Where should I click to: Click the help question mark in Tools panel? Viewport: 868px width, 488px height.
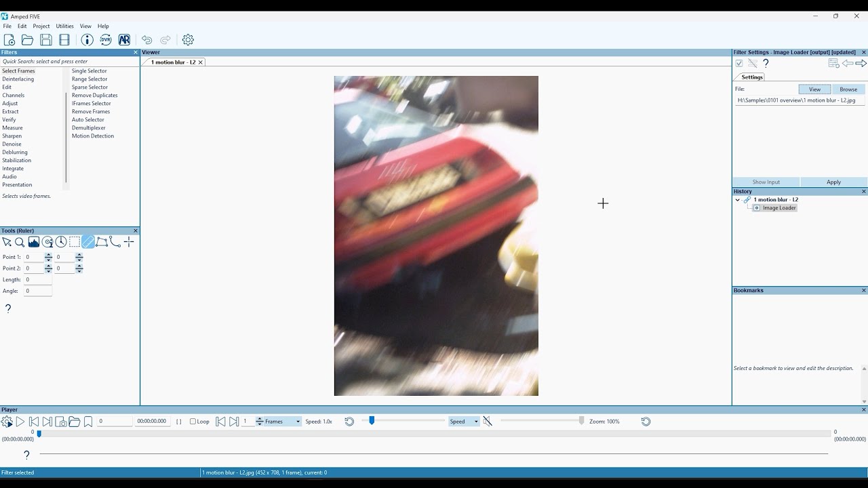(x=8, y=308)
